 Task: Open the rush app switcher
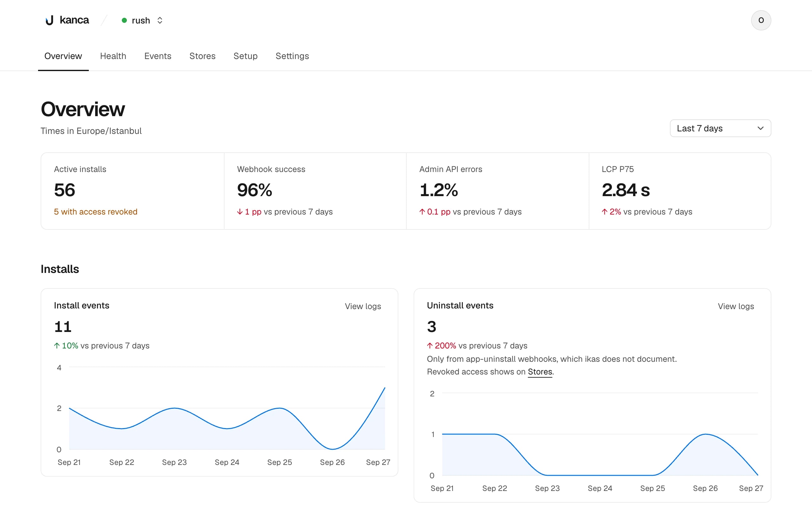point(142,20)
